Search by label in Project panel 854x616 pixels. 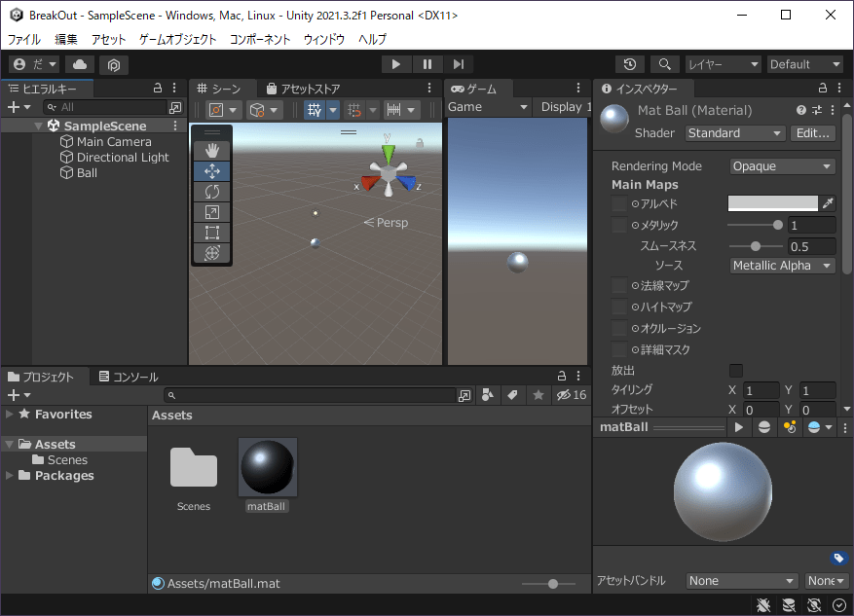point(512,395)
